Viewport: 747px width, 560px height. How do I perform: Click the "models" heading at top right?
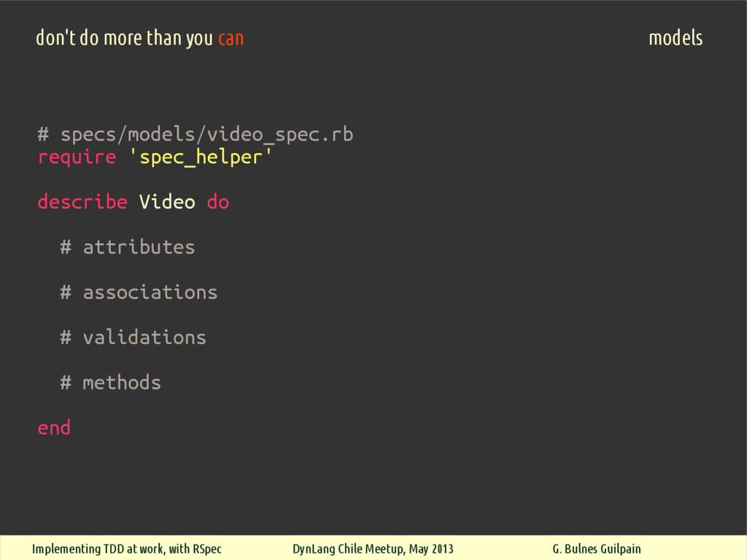click(676, 38)
